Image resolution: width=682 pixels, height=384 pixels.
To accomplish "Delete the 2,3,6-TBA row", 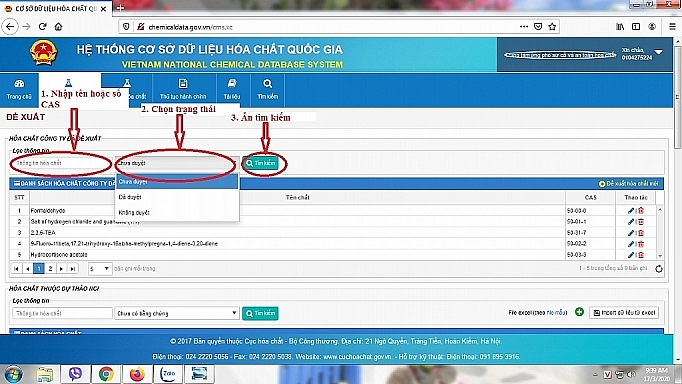I will point(641,233).
